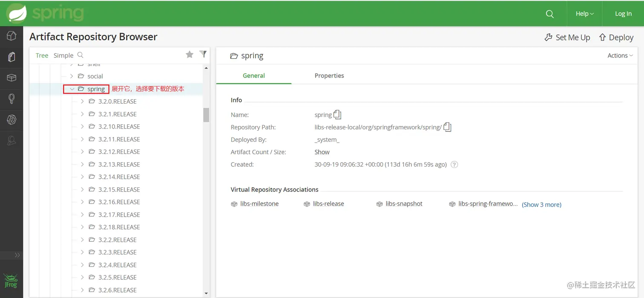
Task: Click Set Me Up button
Action: tap(567, 37)
